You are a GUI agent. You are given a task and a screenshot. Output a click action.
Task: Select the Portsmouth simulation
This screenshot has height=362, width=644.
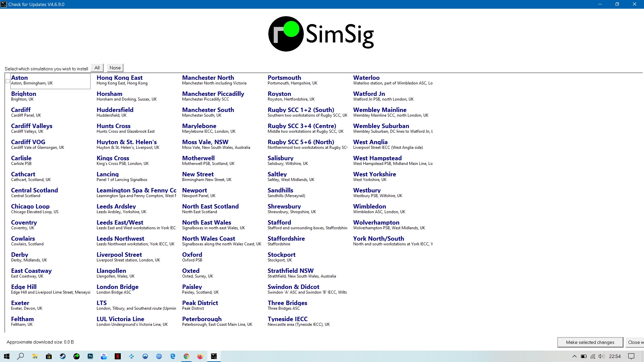click(292, 80)
